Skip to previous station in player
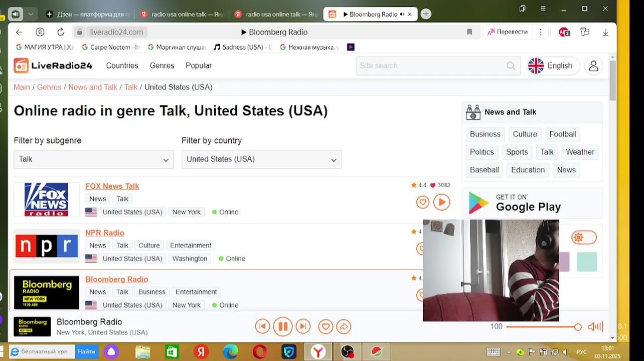 click(x=262, y=327)
